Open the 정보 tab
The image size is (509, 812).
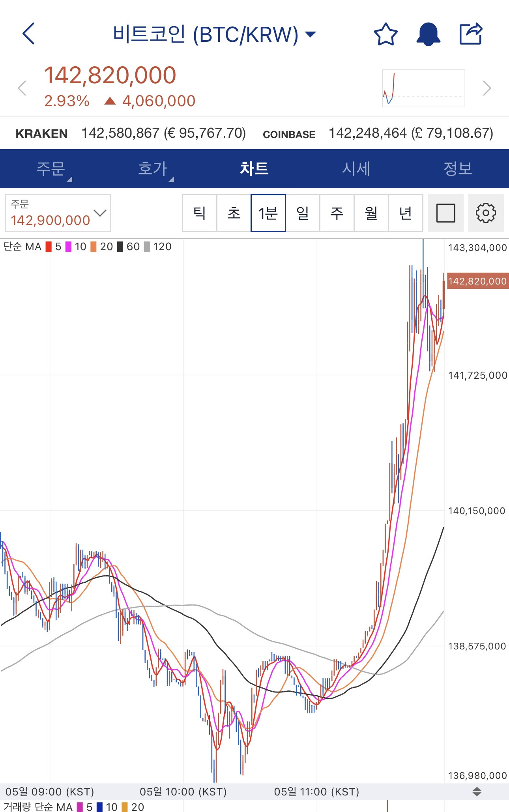click(x=458, y=169)
